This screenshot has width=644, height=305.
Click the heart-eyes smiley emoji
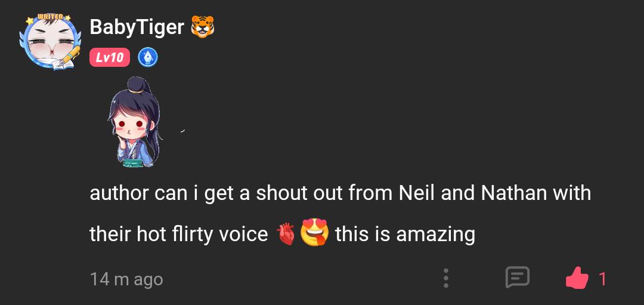coord(315,233)
